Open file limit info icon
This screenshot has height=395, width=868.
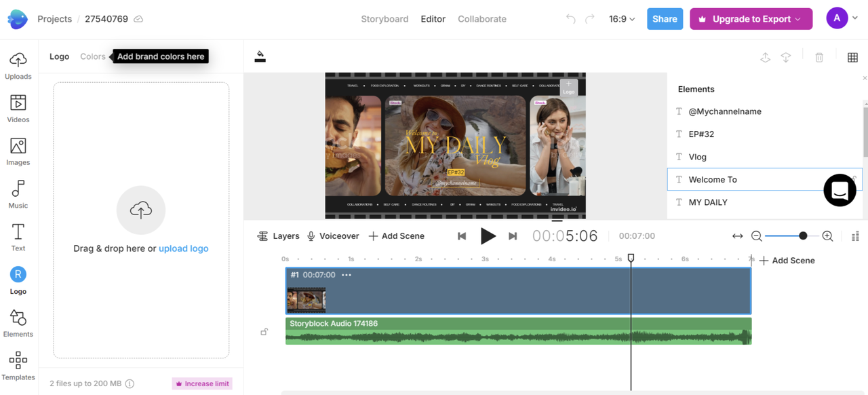(130, 383)
